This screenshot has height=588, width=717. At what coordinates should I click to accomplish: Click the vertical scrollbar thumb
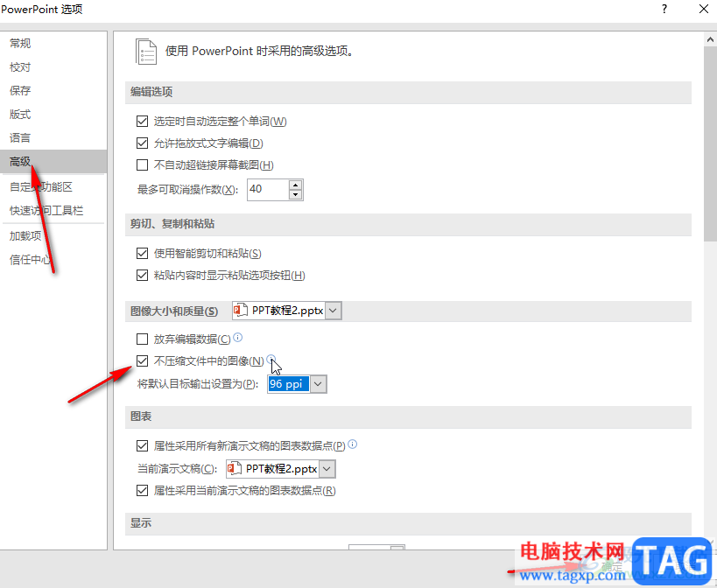click(710, 143)
